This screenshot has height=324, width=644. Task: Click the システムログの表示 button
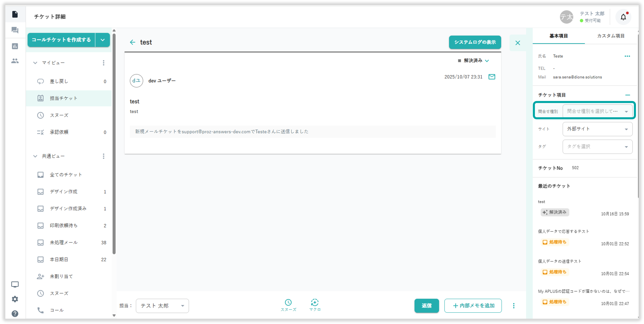pyautogui.click(x=475, y=42)
